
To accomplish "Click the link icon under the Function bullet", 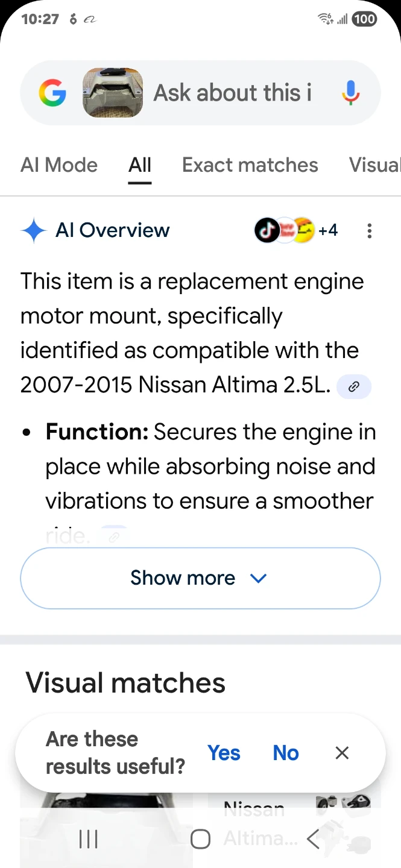I will coord(114,534).
